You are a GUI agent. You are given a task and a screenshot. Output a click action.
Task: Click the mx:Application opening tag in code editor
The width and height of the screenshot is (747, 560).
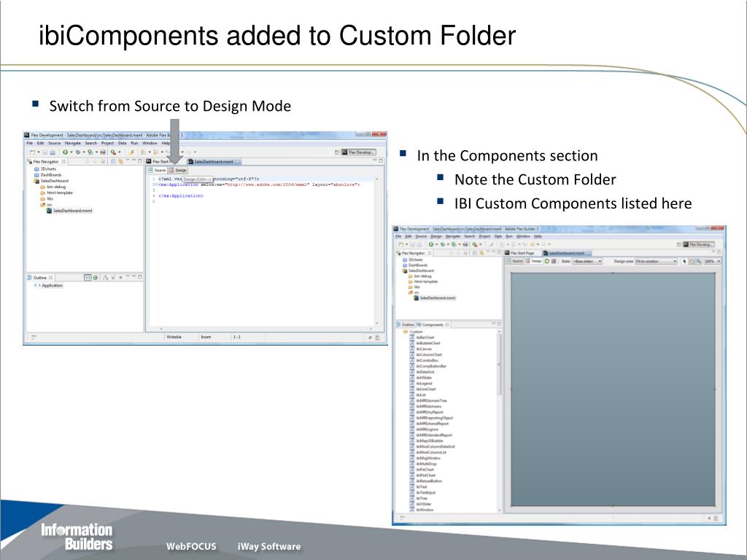178,184
